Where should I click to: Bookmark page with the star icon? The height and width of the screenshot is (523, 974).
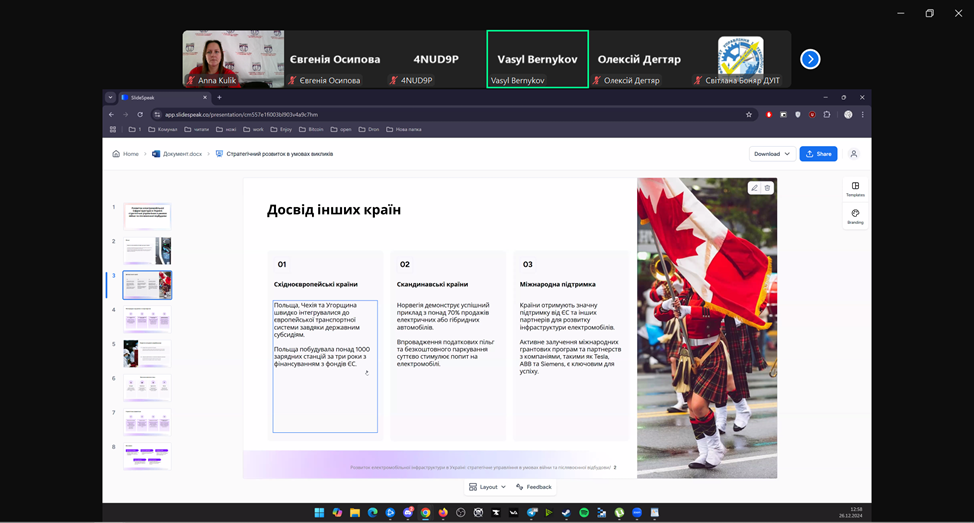tap(749, 115)
